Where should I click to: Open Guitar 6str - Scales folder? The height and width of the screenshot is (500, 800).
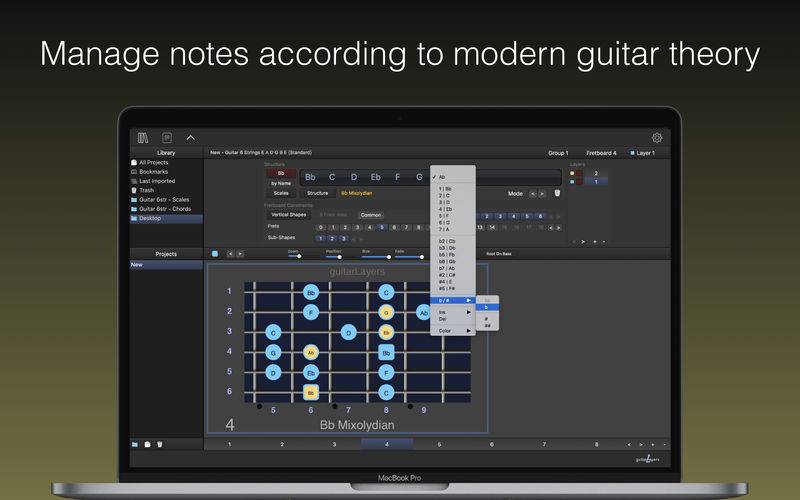(164, 199)
